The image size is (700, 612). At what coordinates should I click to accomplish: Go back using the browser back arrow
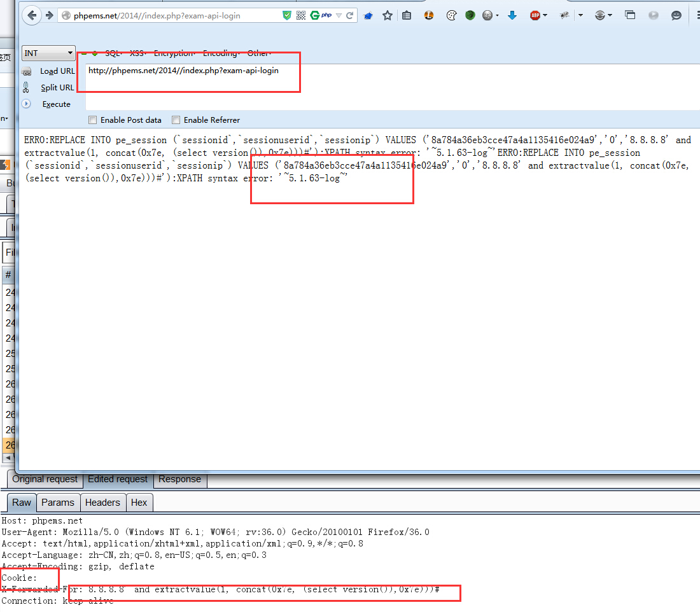pos(32,15)
